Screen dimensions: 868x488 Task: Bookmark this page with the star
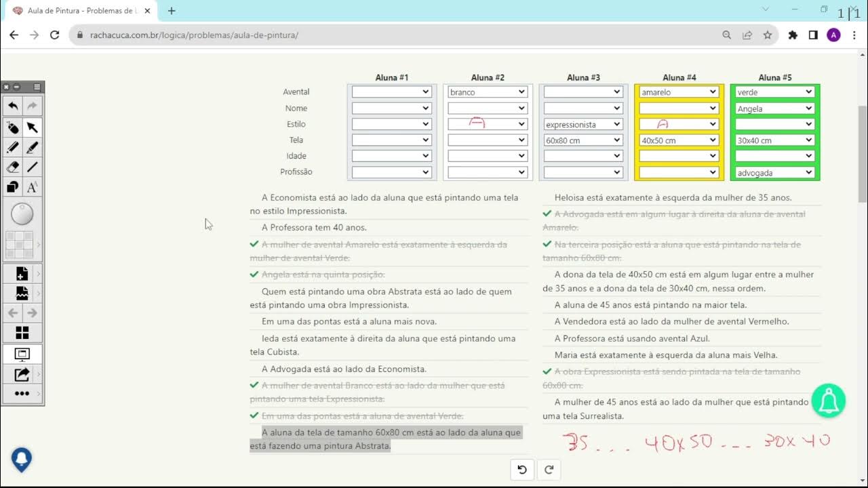pyautogui.click(x=768, y=35)
